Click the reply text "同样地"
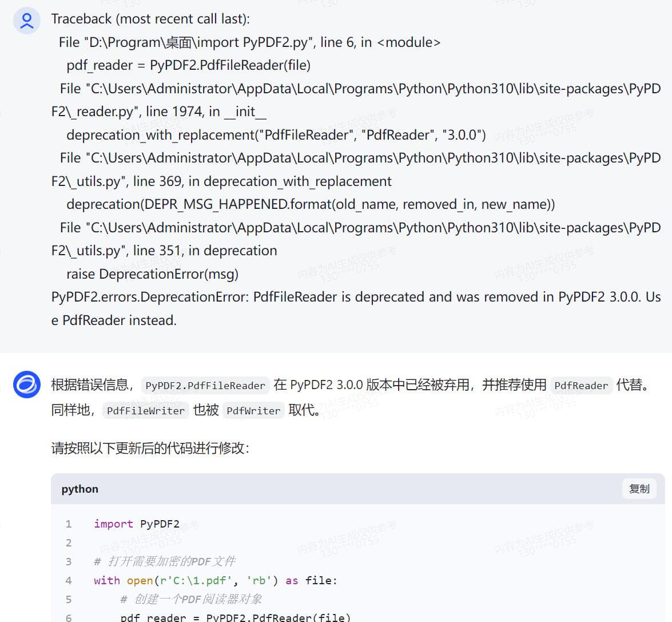Viewport: 672px width, 622px height. click(71, 410)
